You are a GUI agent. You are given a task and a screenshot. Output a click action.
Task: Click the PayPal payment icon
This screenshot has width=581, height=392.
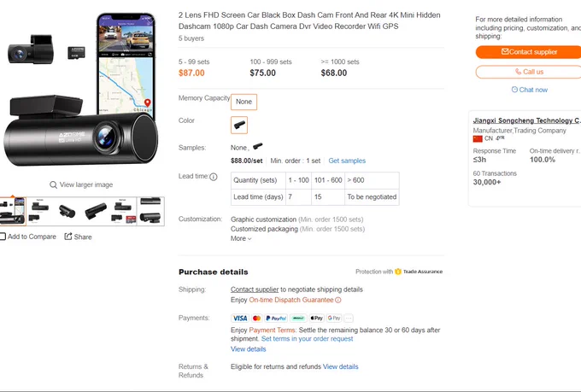pyautogui.click(x=276, y=318)
